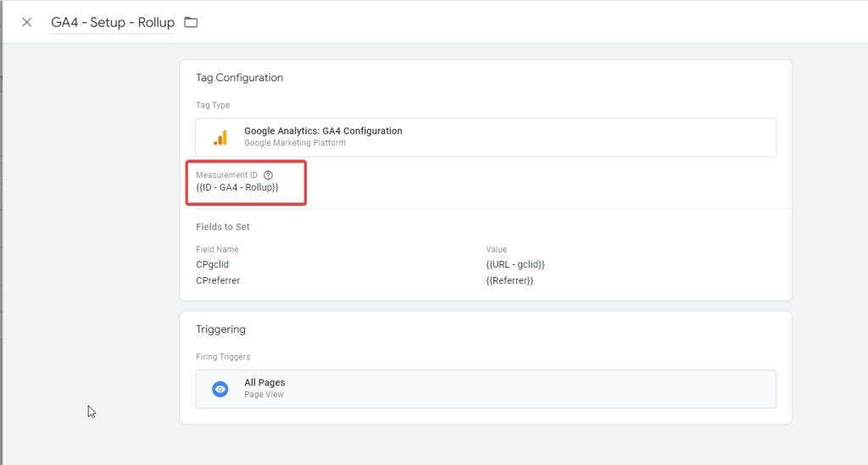Image resolution: width=868 pixels, height=465 pixels.
Task: Click the {{ID - GA4 - Rollup}} measurement ID value
Action: click(237, 187)
